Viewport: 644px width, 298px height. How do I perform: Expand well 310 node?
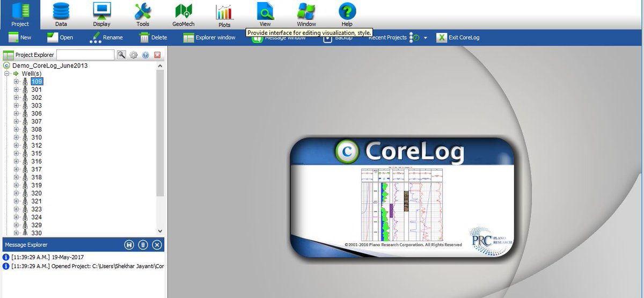click(16, 137)
